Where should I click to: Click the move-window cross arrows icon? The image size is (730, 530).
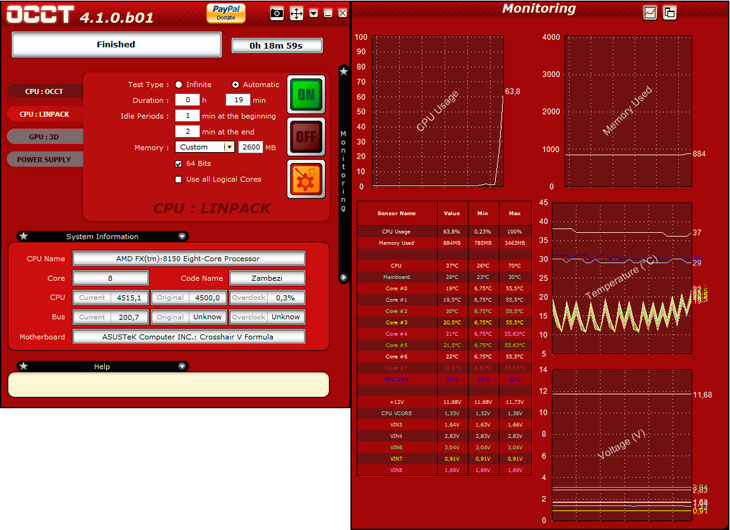pos(296,14)
